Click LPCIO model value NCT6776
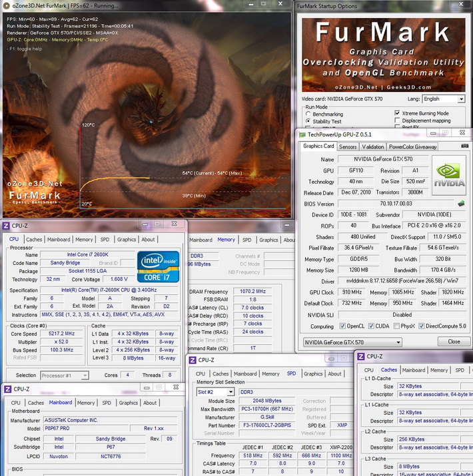 111,456
